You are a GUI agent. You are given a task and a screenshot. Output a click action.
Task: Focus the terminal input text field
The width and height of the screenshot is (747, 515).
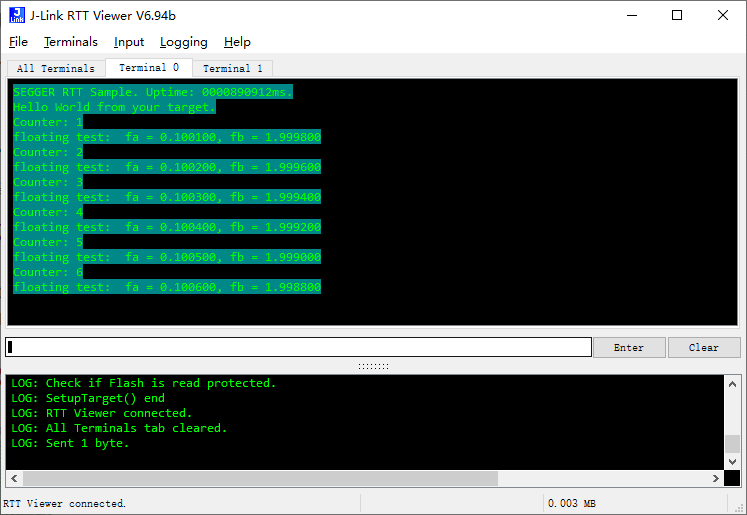click(298, 347)
